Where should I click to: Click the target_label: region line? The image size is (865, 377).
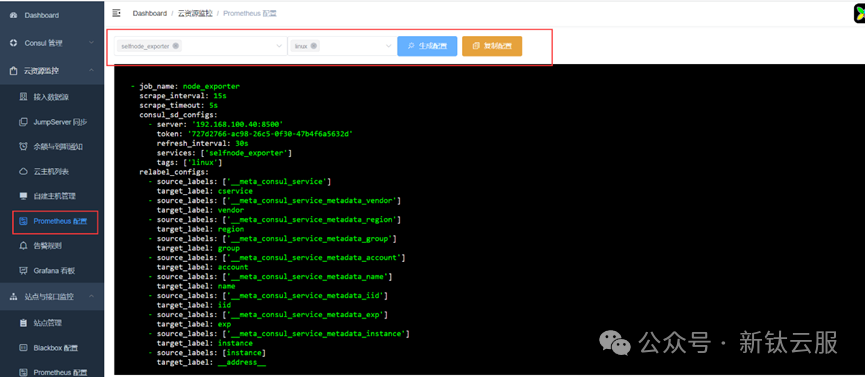[x=200, y=229]
